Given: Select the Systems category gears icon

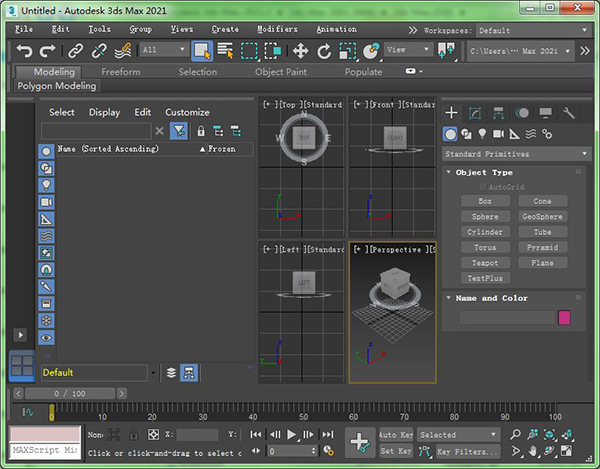Looking at the screenshot, I should point(547,134).
